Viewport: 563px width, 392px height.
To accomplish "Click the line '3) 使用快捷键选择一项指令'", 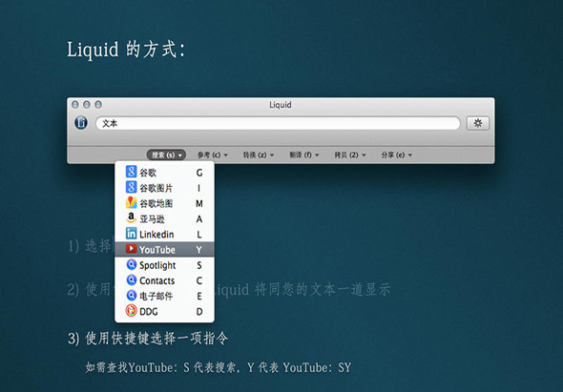I will pos(148,339).
